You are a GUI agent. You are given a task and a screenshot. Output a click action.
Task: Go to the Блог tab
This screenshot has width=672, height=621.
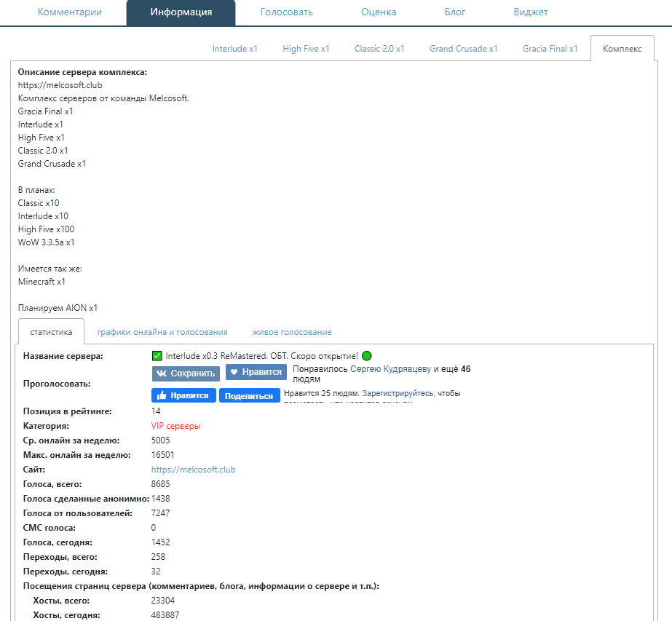coord(455,12)
